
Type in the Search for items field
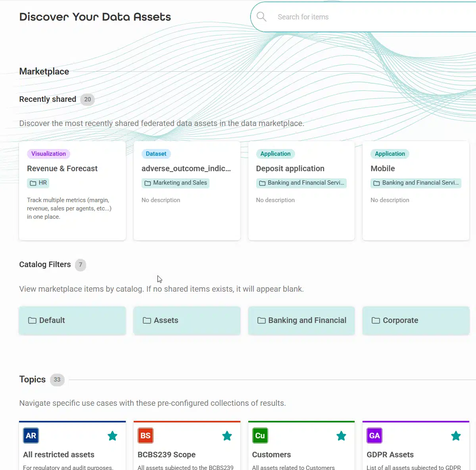click(x=373, y=17)
